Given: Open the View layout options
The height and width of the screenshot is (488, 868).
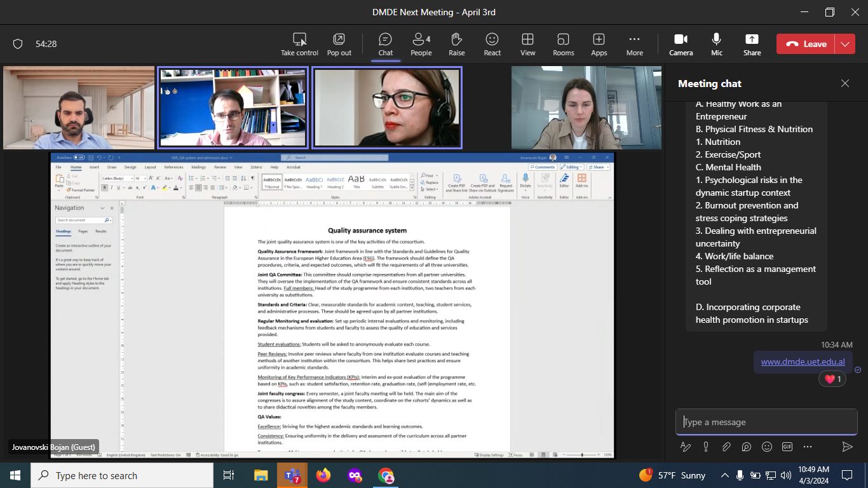Looking at the screenshot, I should (x=527, y=44).
